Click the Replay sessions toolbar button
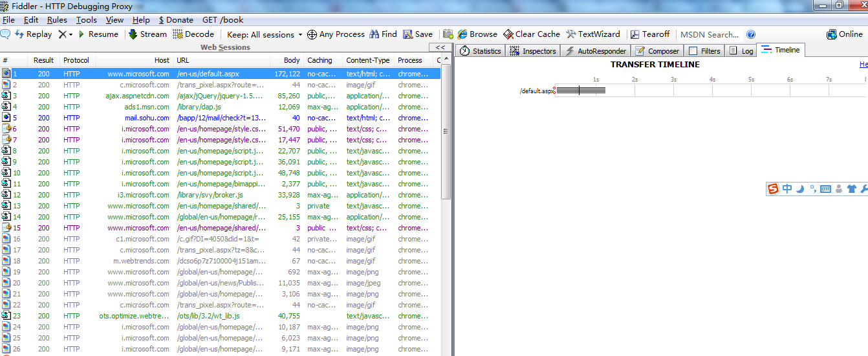The height and width of the screenshot is (356, 868). (x=33, y=34)
